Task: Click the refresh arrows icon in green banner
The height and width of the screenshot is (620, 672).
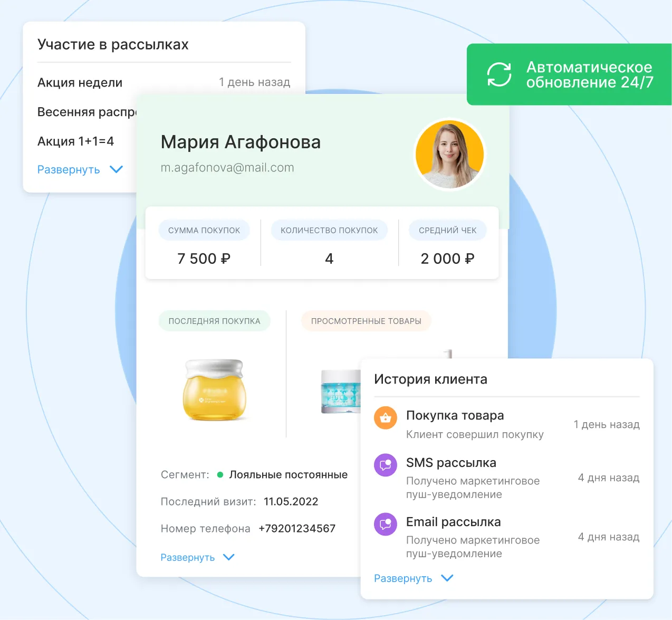Action: (x=499, y=74)
